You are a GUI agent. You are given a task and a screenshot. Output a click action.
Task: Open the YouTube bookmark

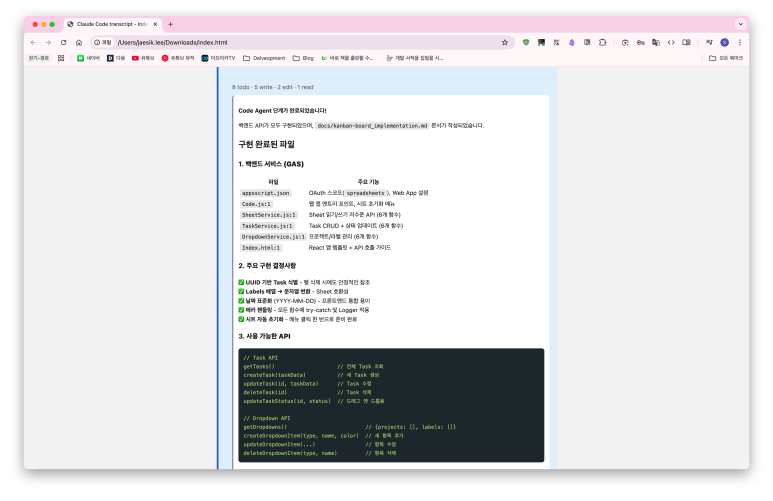[x=145, y=58]
